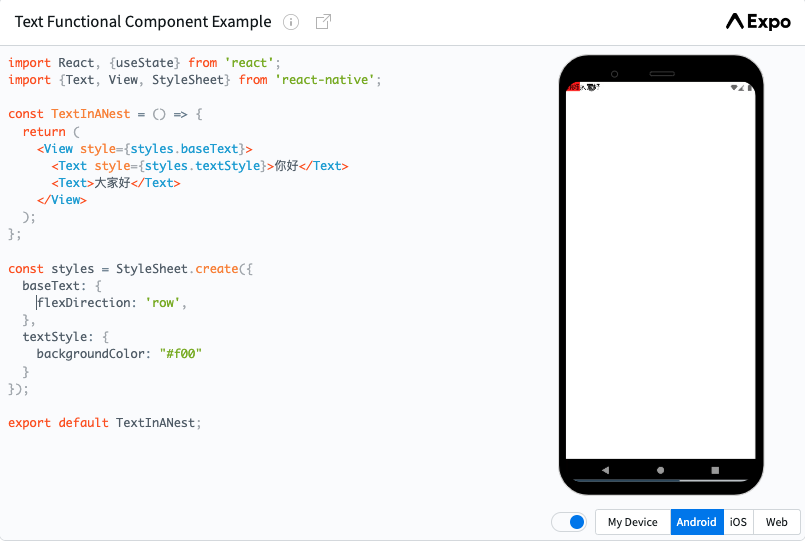Tap the Android home circle button

tap(660, 470)
